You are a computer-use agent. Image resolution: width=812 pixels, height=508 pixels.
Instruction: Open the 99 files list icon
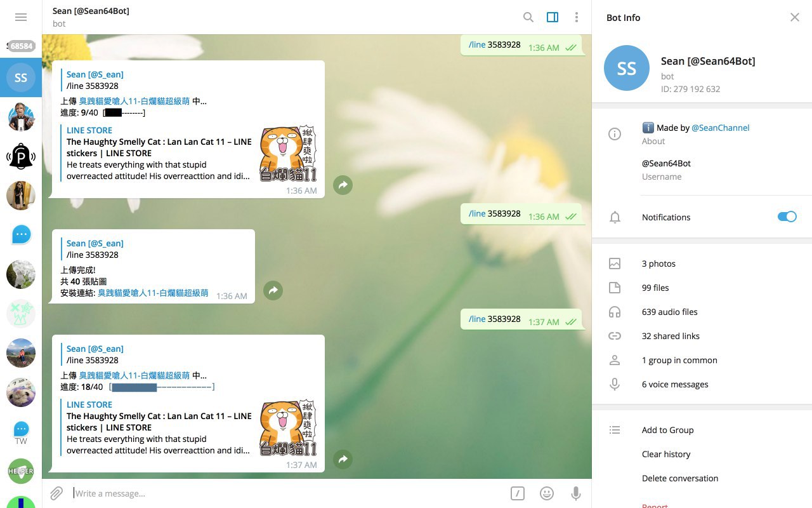coord(614,288)
